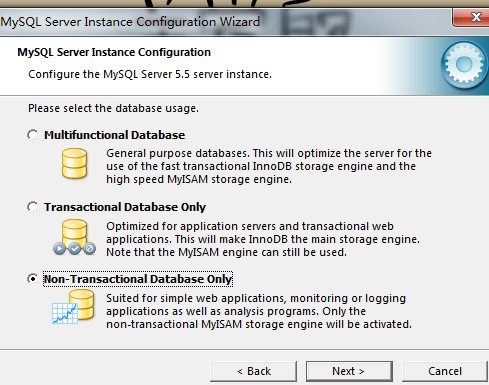Select the Non-Transactional Database Only radio button
The width and height of the screenshot is (489, 385).
pyautogui.click(x=33, y=279)
